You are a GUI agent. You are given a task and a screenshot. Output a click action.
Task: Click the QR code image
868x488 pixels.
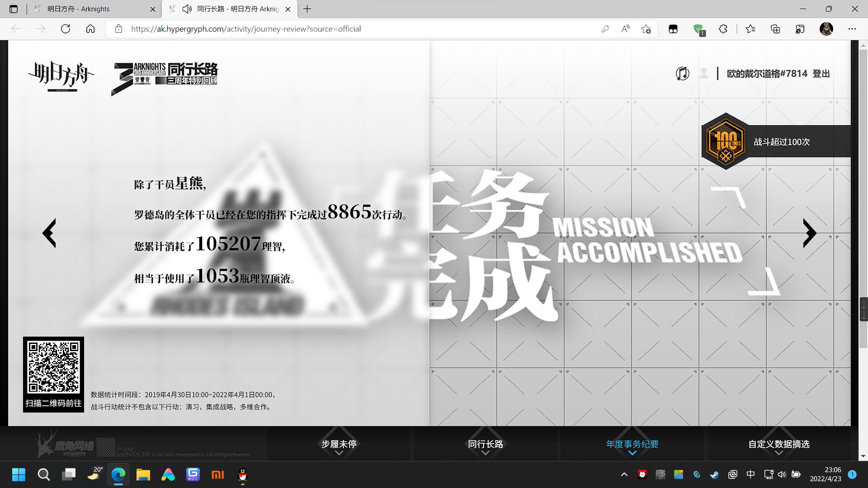(53, 367)
